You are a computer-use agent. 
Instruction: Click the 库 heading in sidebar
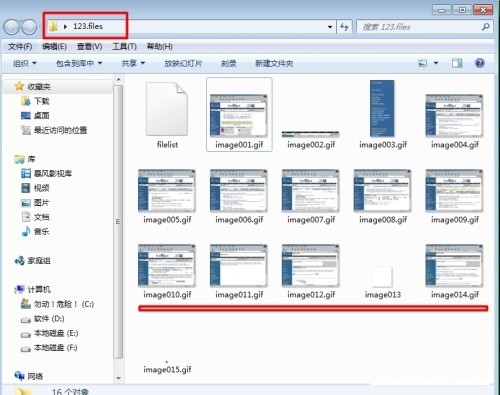pyautogui.click(x=31, y=159)
